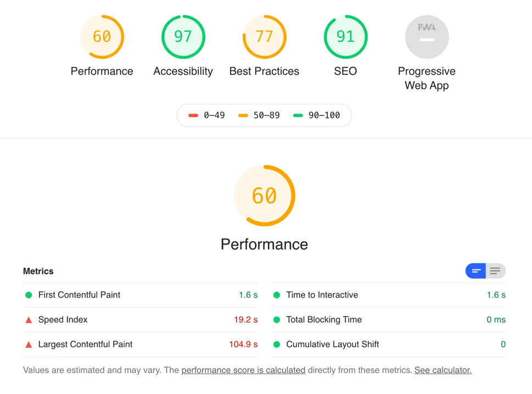532x394 pixels.
Task: Open the 'performance score is calculated' link
Action: 243,370
